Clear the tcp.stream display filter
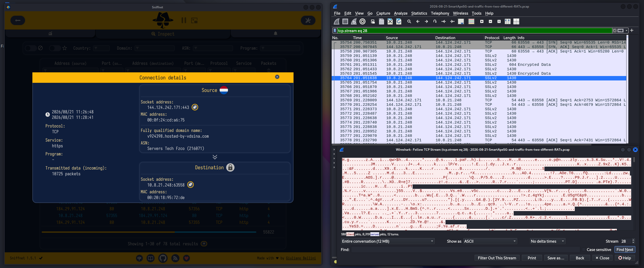644x268 pixels. coord(615,31)
